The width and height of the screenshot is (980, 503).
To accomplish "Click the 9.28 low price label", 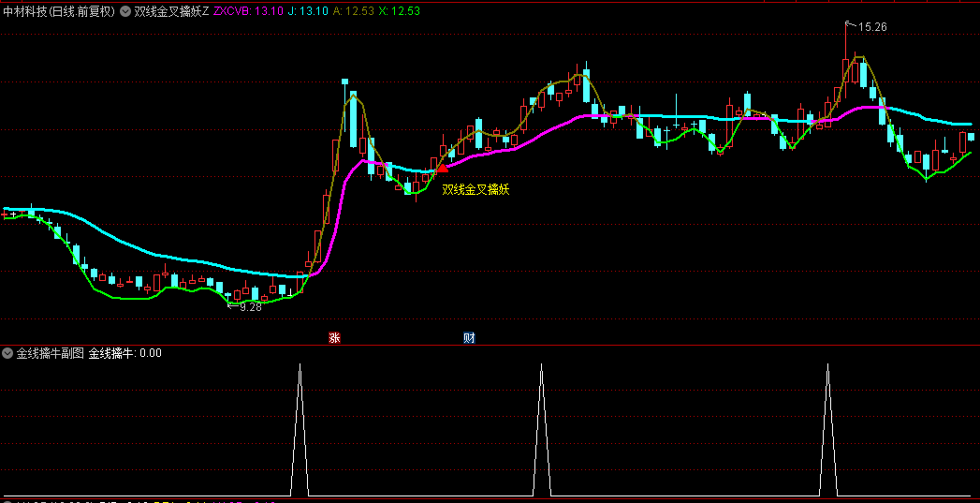I will pyautogui.click(x=250, y=307).
